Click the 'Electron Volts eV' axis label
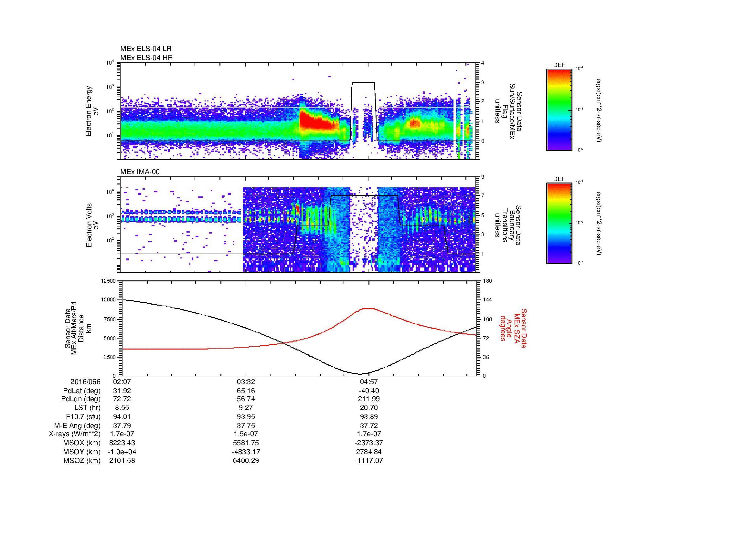Viewport: 756px width, 534px height. coord(92,225)
